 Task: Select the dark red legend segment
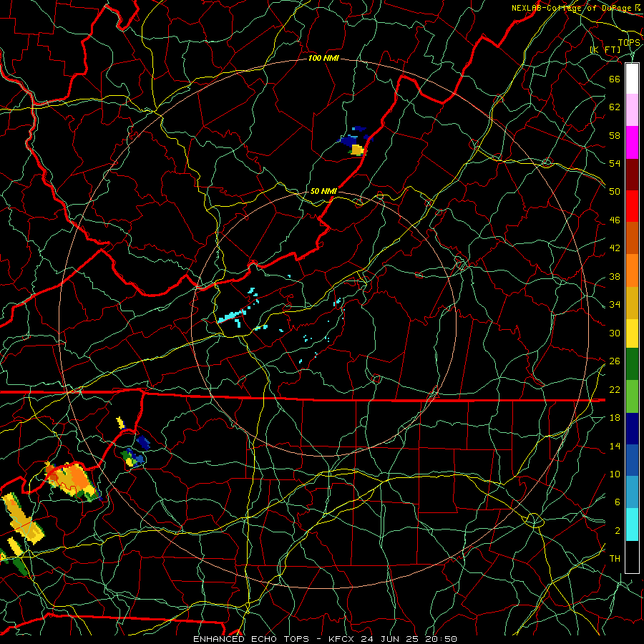(x=632, y=174)
